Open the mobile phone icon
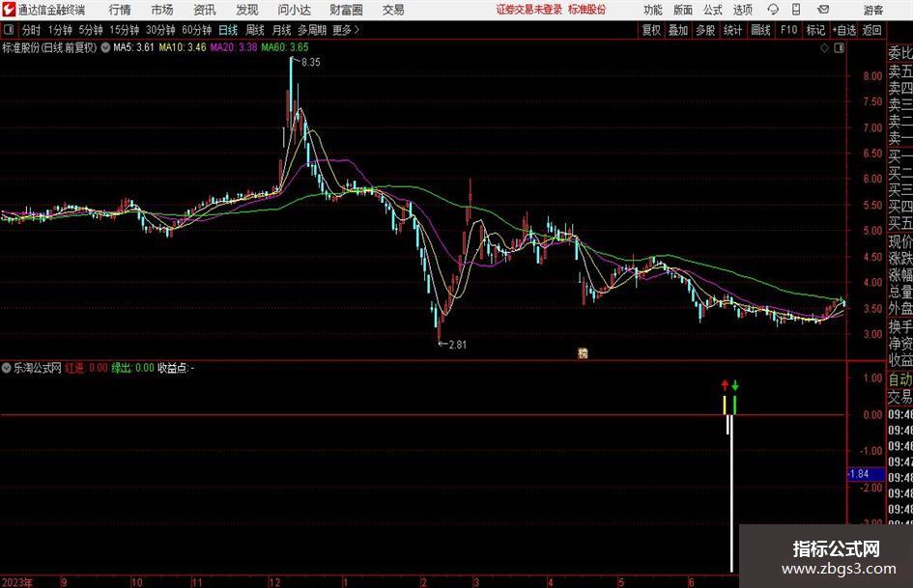This screenshot has width=913, height=588. [796, 10]
